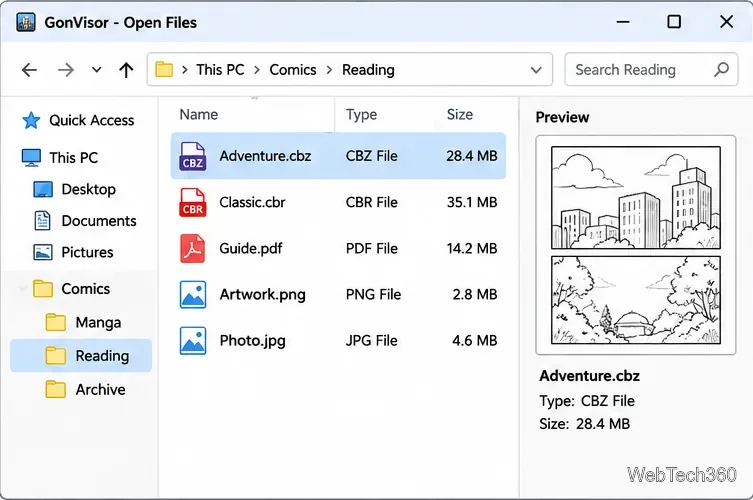Screen dimensions: 753x500
Task: Click the 14.2 MB size cell
Action: pyautogui.click(x=472, y=248)
